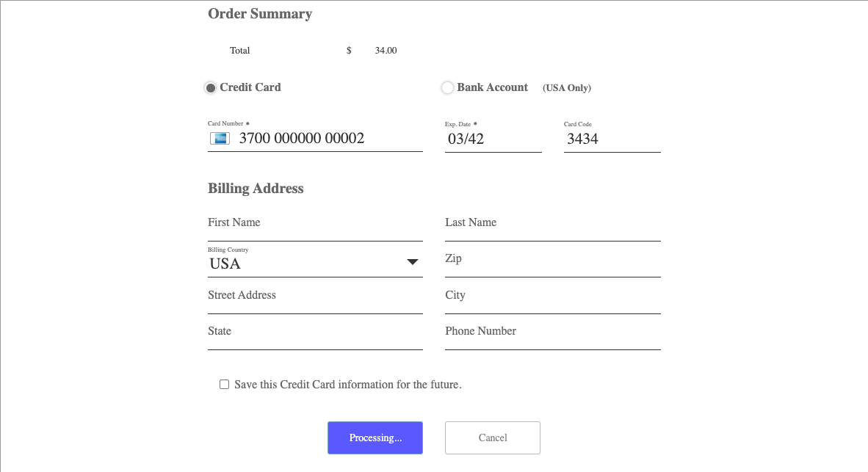The image size is (868, 472).
Task: Select the Card Code field with 3434
Action: tap(612, 139)
